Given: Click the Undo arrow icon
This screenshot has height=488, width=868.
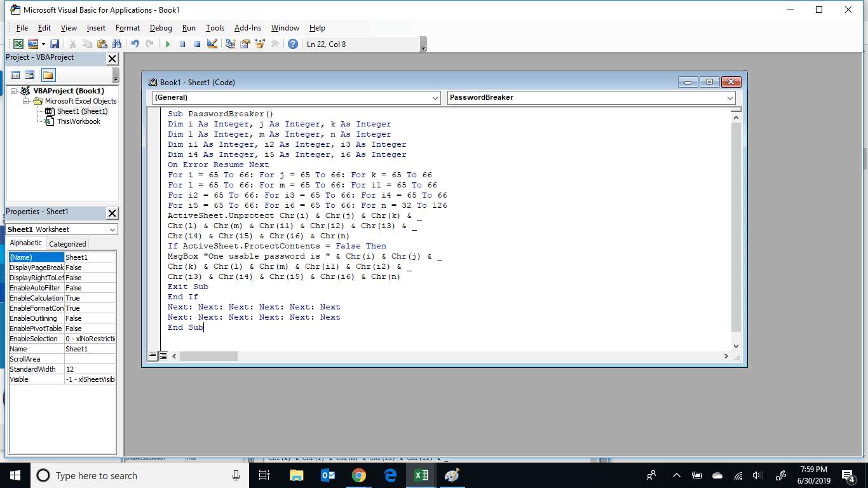Looking at the screenshot, I should coord(135,44).
